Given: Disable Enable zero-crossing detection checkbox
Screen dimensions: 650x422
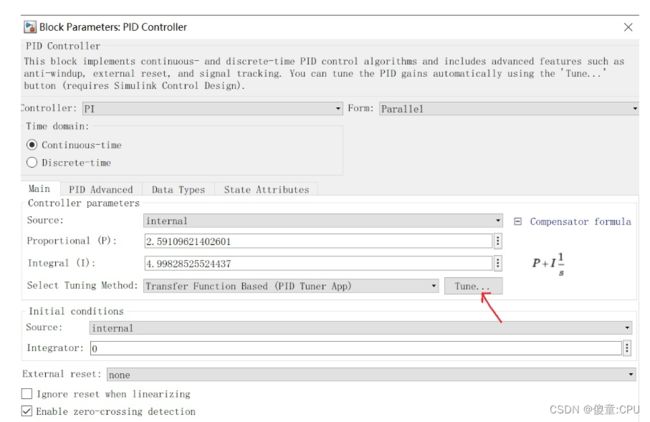Looking at the screenshot, I should (27, 411).
